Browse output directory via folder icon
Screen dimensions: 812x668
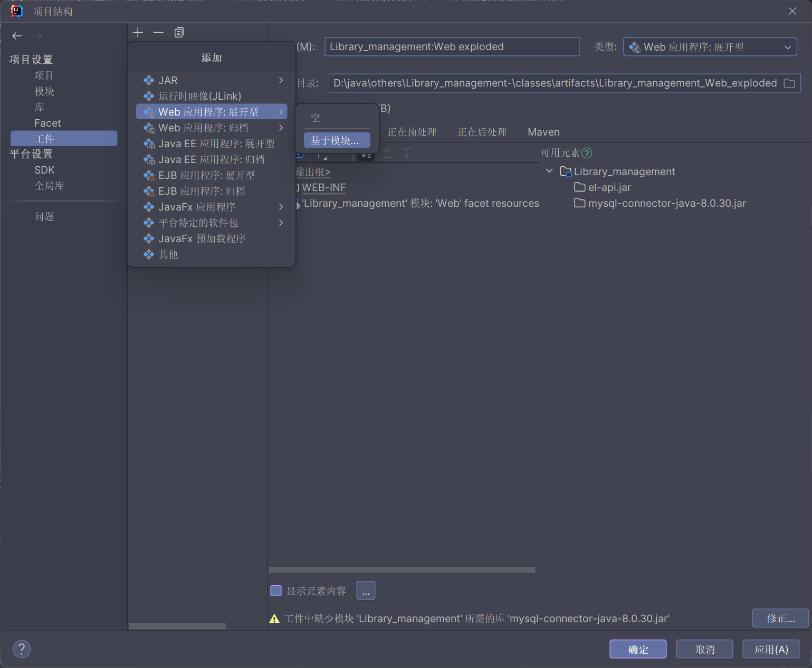[x=789, y=83]
